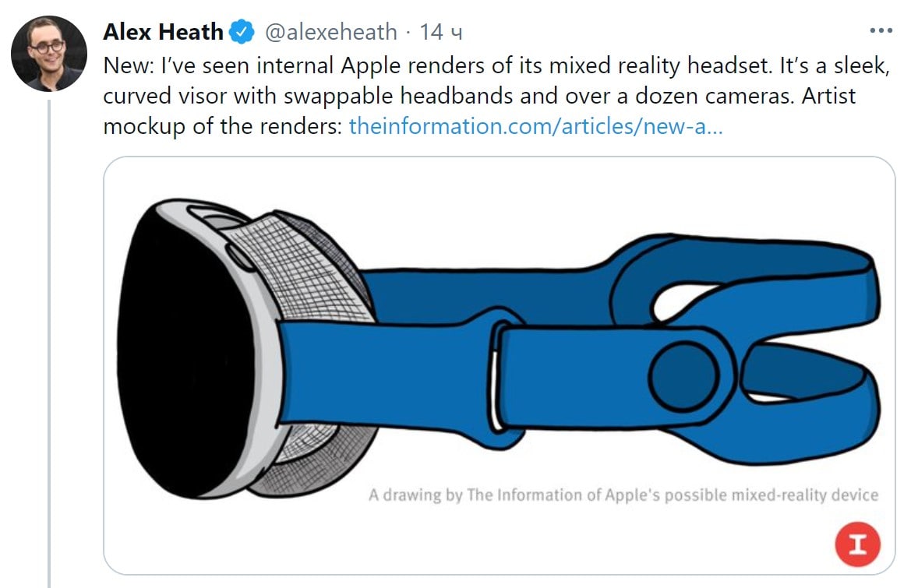This screenshot has height=588, width=918.
Task: Click the red The Information logo
Action: (x=857, y=544)
